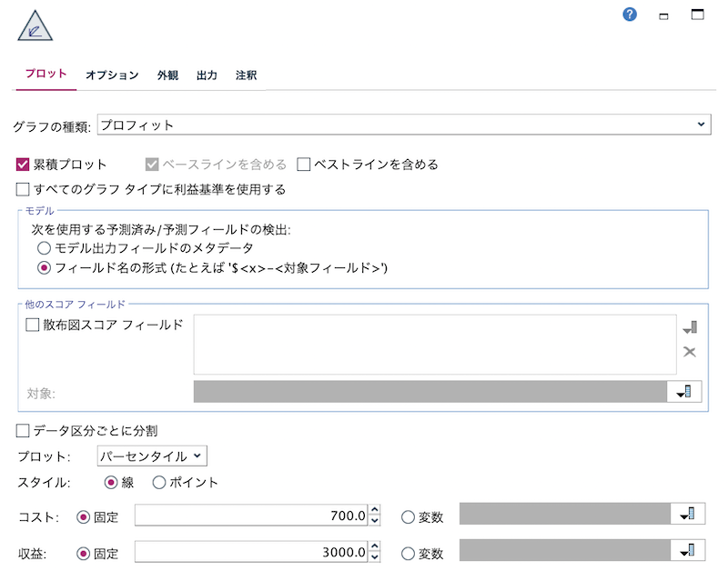Click the field picker icon for コスト variable
This screenshot has height=571, width=728.
(x=689, y=514)
